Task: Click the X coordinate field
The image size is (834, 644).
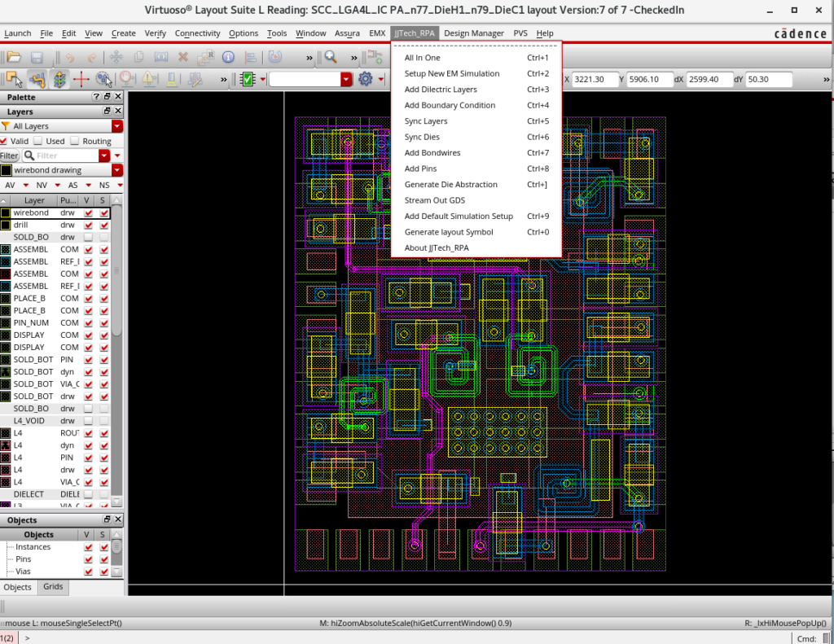Action: pyautogui.click(x=594, y=79)
